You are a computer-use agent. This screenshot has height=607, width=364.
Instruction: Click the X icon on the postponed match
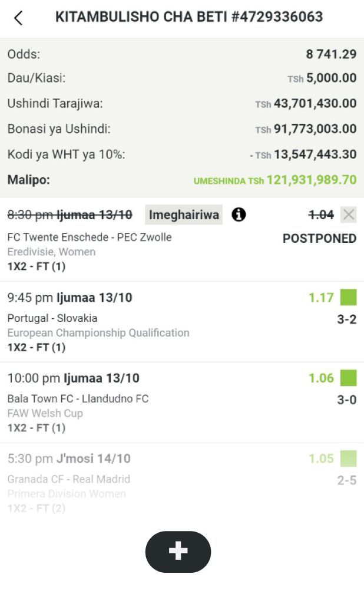349,215
